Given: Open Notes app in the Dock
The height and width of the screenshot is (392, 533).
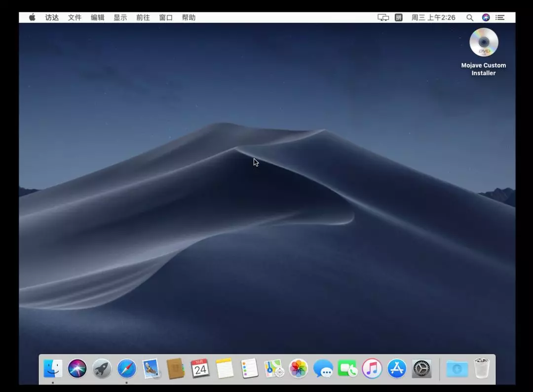Looking at the screenshot, I should [225, 368].
